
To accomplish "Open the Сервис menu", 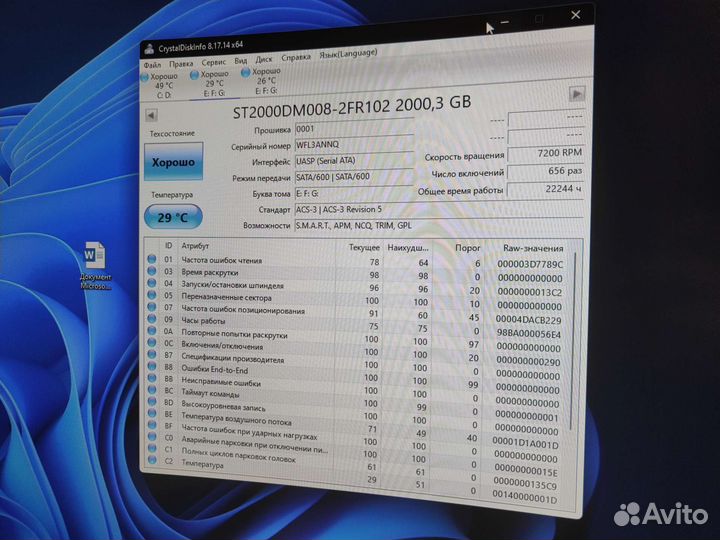I will coord(214,62).
